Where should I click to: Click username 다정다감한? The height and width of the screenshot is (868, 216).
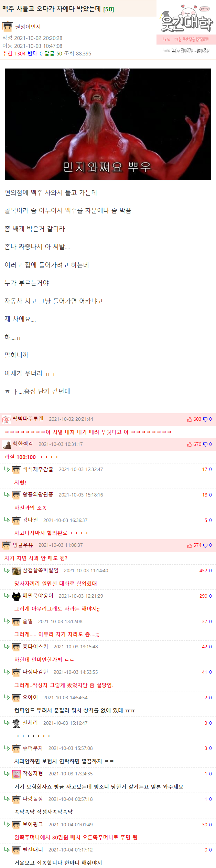click(x=35, y=672)
